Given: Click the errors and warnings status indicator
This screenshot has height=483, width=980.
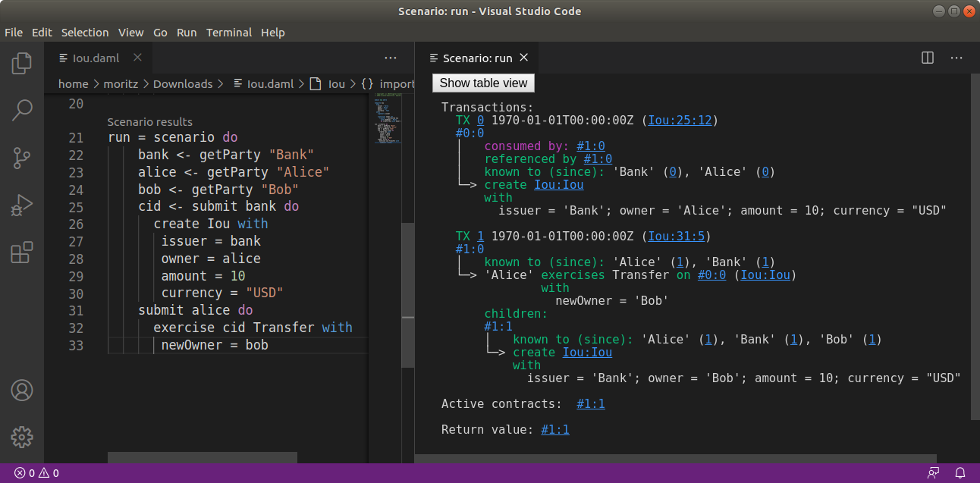Looking at the screenshot, I should (36, 473).
